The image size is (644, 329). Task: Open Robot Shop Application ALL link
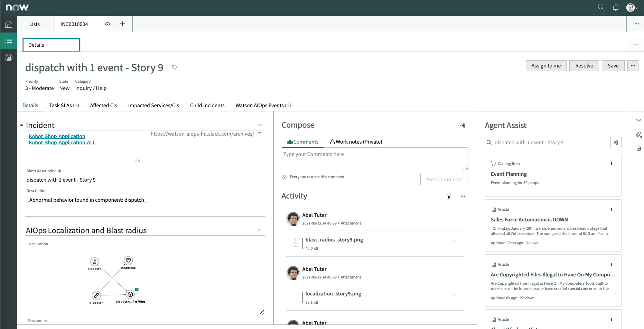pyautogui.click(x=62, y=143)
